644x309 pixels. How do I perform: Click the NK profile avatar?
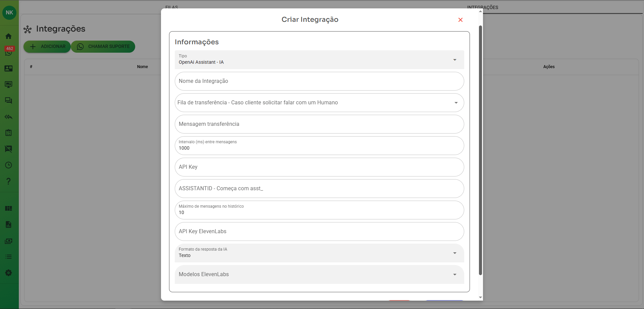point(9,12)
